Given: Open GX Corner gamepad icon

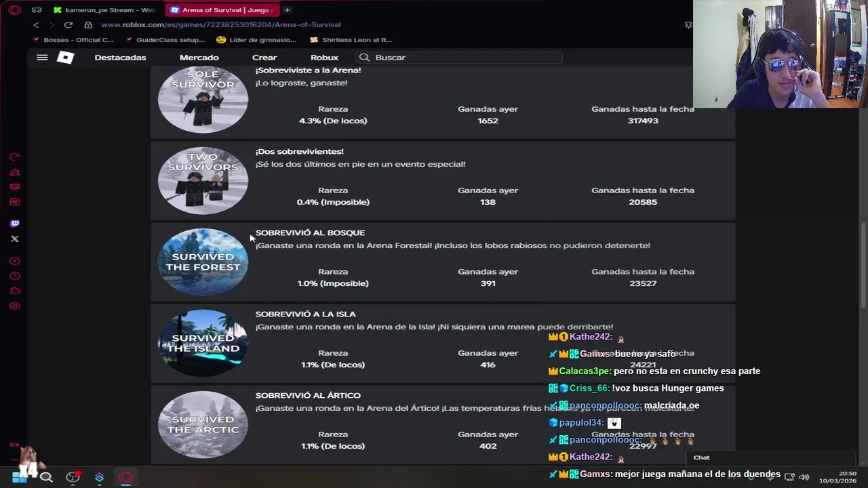Looking at the screenshot, I should (x=37, y=10).
